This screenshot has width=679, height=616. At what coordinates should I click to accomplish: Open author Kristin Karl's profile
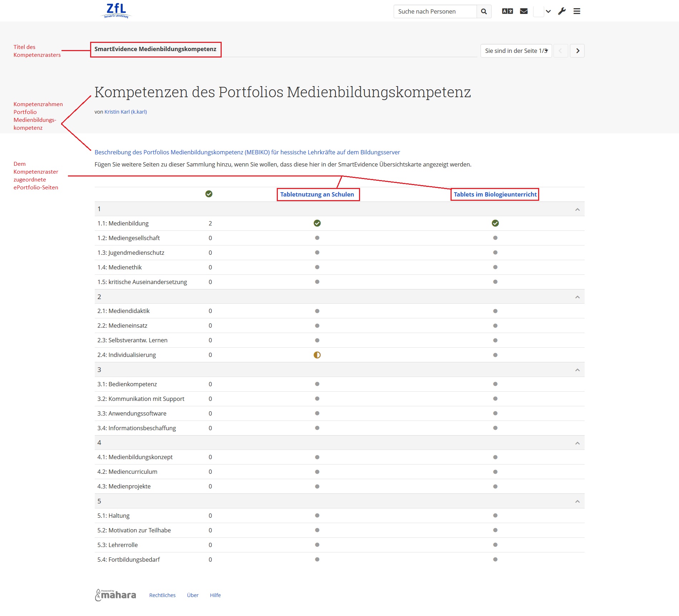(x=126, y=112)
